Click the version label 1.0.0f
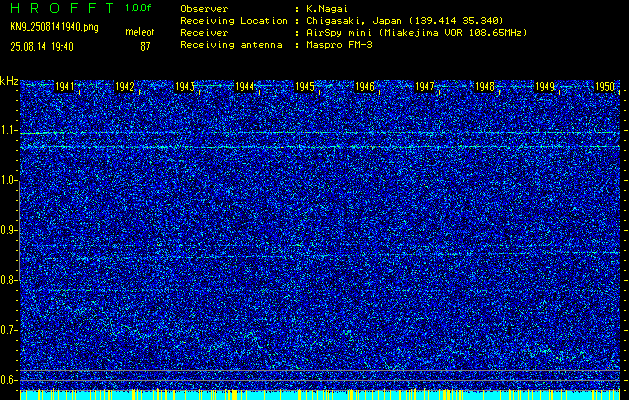629x400 pixels. tap(138, 8)
